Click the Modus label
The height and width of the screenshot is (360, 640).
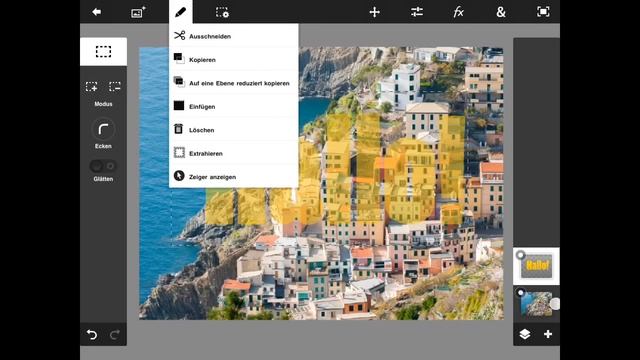point(103,104)
